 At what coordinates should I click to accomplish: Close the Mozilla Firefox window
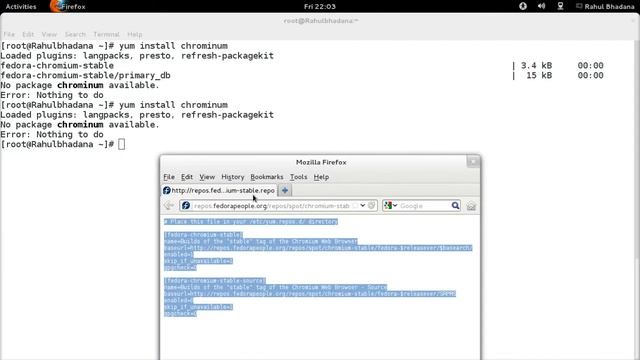pos(473,162)
